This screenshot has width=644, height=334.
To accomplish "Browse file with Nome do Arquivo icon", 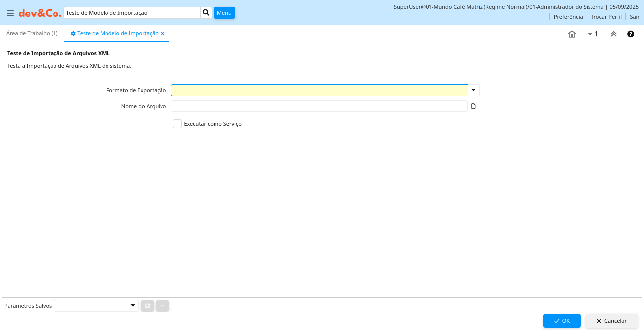I will point(473,106).
